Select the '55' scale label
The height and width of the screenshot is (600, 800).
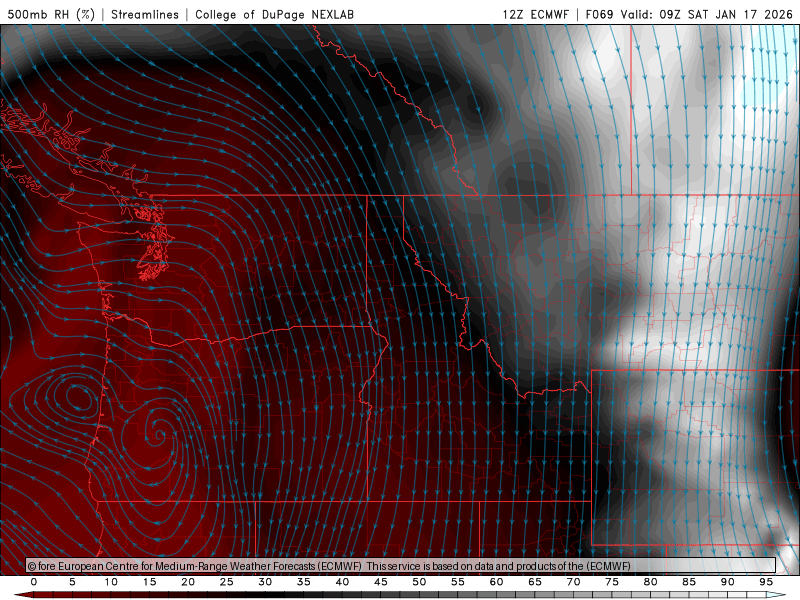[x=458, y=582]
